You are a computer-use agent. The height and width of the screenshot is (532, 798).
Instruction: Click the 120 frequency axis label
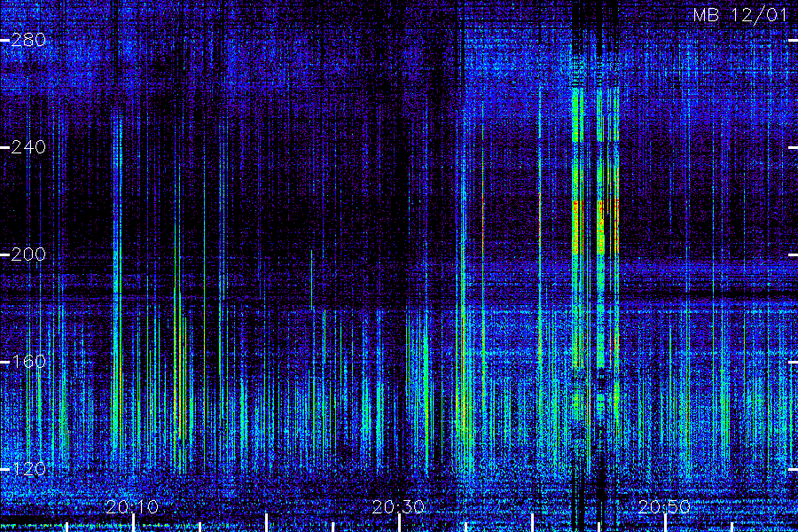28,468
